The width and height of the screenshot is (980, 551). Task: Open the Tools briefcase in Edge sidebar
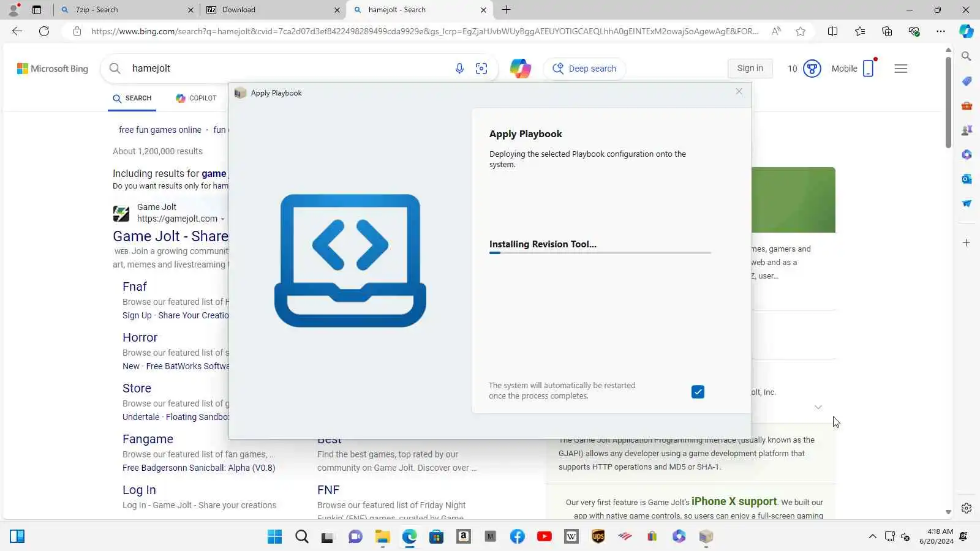(x=967, y=105)
